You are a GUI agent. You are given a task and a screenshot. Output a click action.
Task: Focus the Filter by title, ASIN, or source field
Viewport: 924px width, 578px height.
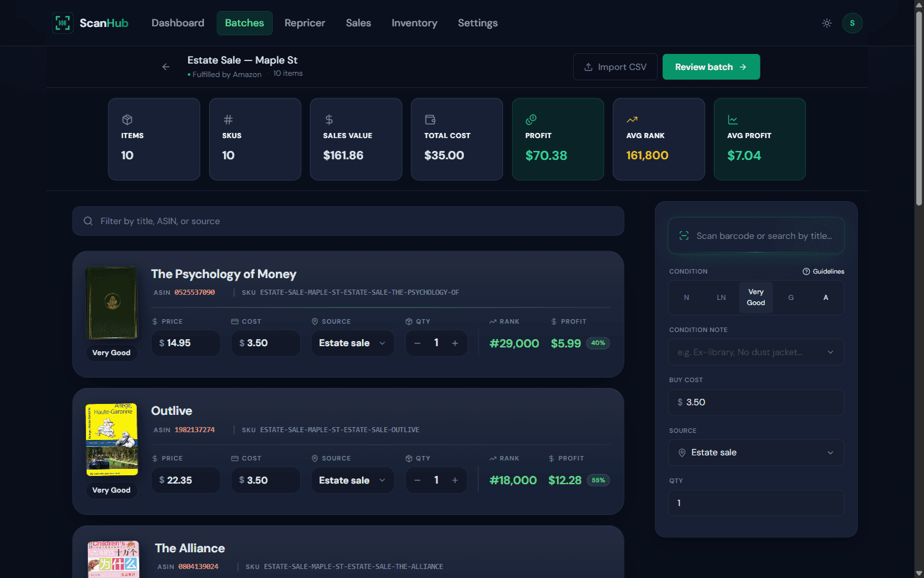[348, 221]
